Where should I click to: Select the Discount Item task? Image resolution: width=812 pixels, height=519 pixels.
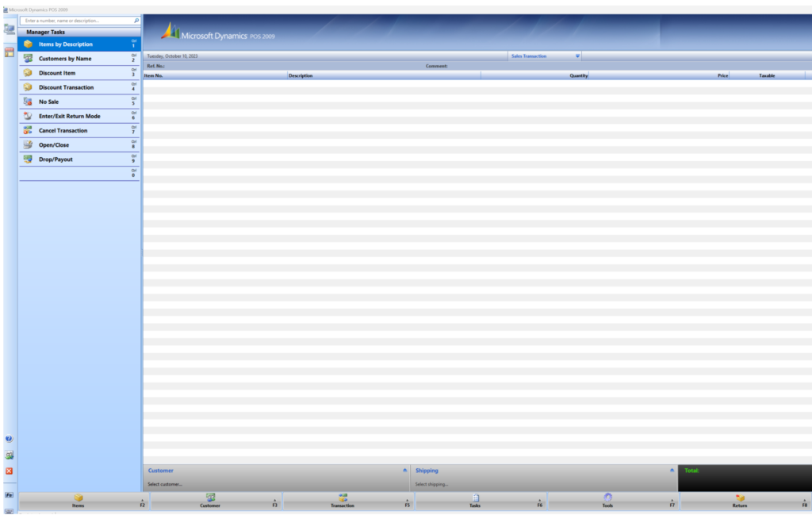click(57, 73)
